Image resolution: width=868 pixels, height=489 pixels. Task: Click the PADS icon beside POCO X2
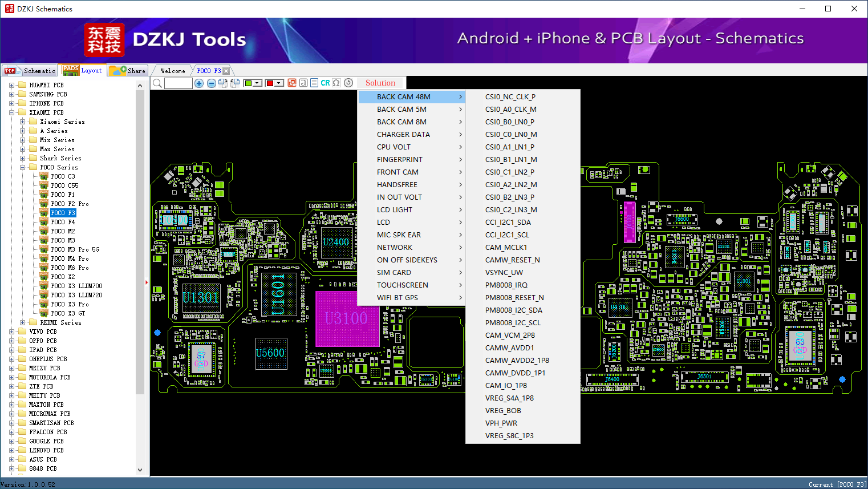click(x=44, y=277)
